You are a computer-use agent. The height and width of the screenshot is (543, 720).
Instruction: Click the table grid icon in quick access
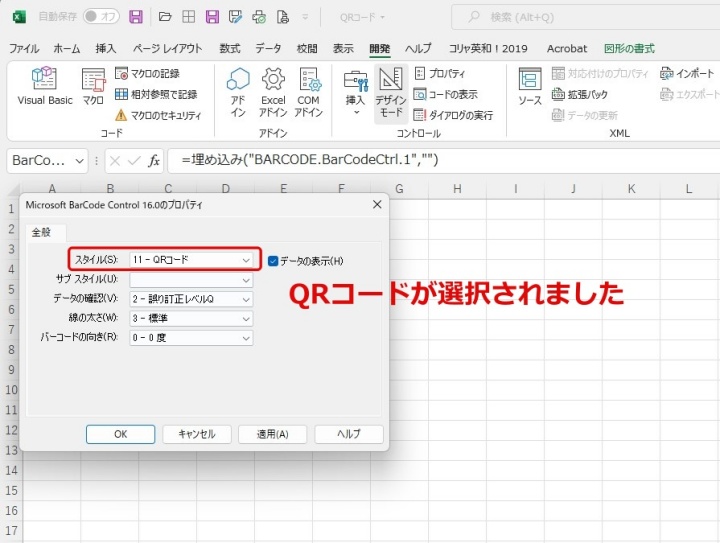[x=188, y=17]
